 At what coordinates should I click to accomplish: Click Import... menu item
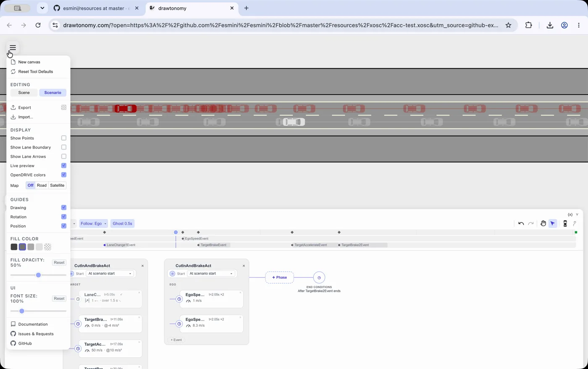[38, 117]
